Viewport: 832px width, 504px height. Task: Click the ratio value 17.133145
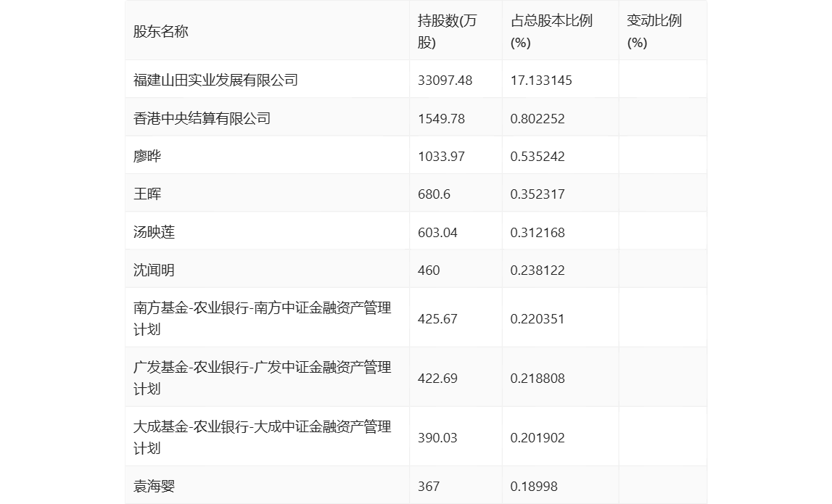coord(541,80)
